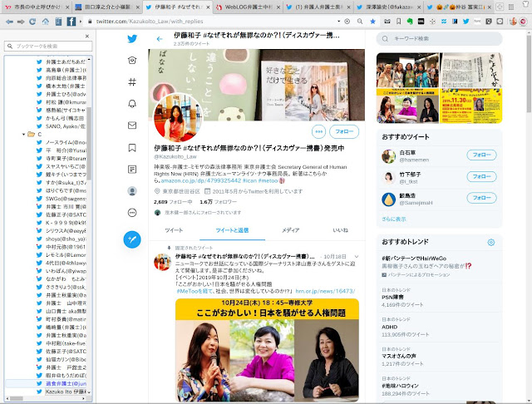Collapse the C bookmark folder
Viewport: 532px width, 404px height.
pyautogui.click(x=24, y=135)
